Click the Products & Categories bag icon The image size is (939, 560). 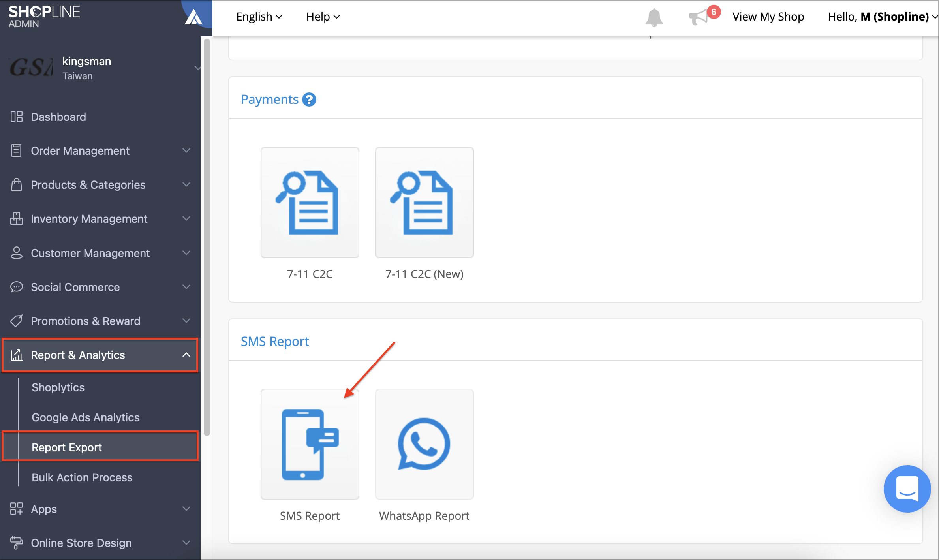16,184
